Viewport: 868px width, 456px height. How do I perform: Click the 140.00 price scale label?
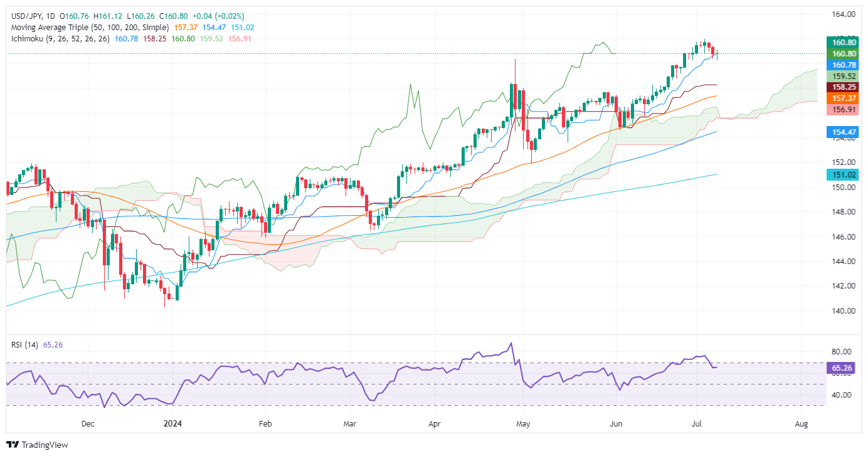pos(843,310)
